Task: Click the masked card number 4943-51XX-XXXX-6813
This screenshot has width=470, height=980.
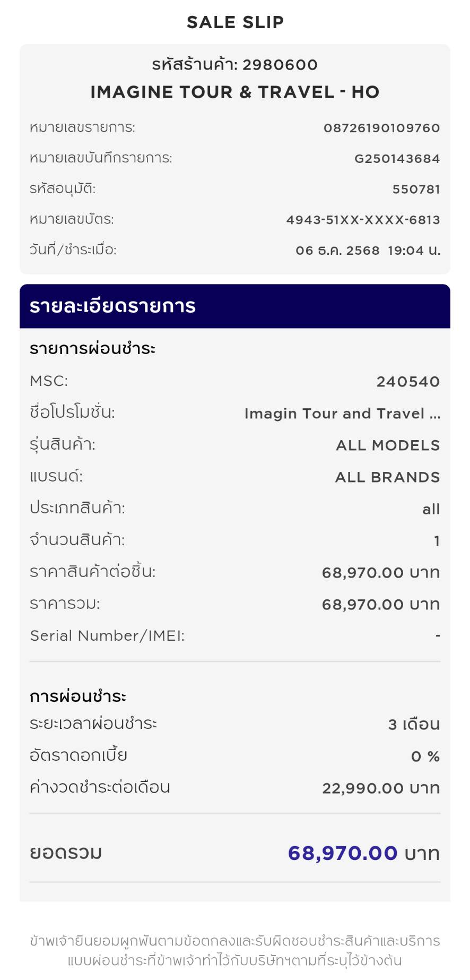Action: 363,220
